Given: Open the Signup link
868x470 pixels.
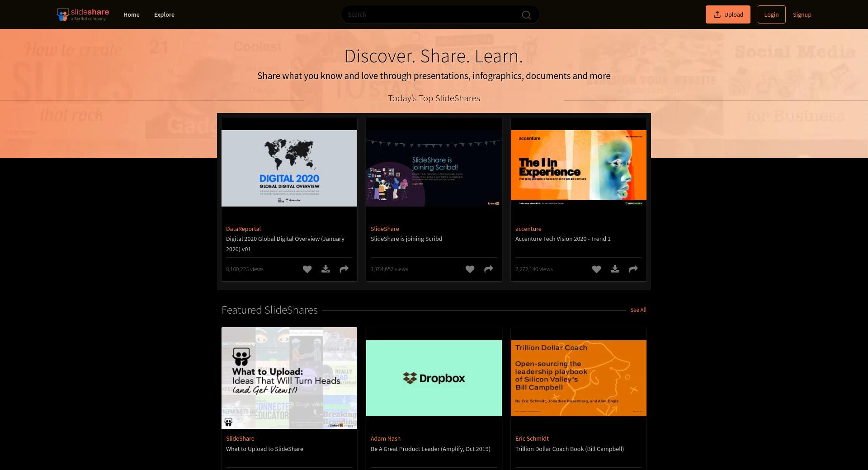Looking at the screenshot, I should [x=802, y=14].
